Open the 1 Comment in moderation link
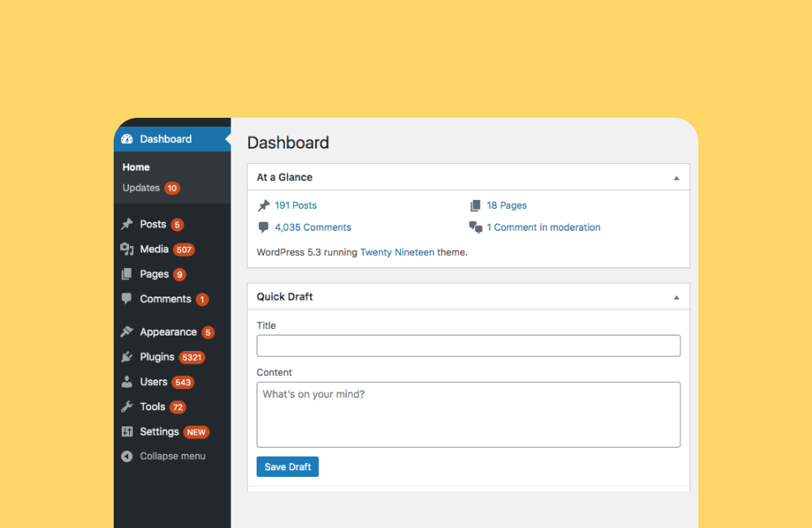The image size is (812, 528). (x=543, y=227)
